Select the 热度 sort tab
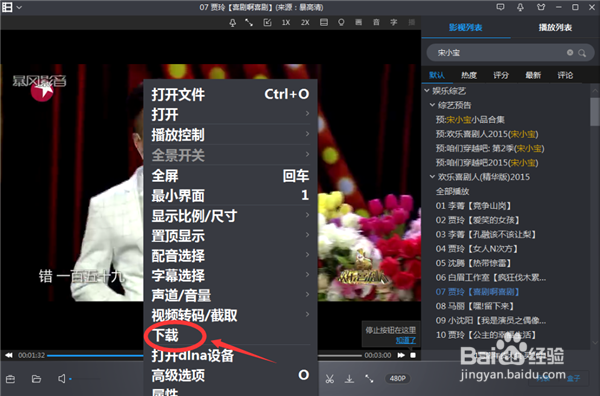This screenshot has width=600, height=396. tap(469, 75)
